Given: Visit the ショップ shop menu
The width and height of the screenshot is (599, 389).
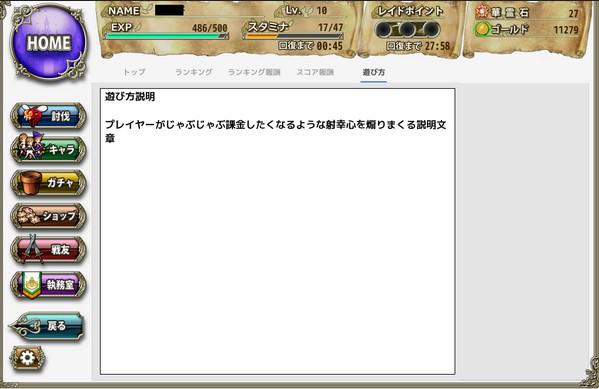Looking at the screenshot, I should (x=49, y=216).
